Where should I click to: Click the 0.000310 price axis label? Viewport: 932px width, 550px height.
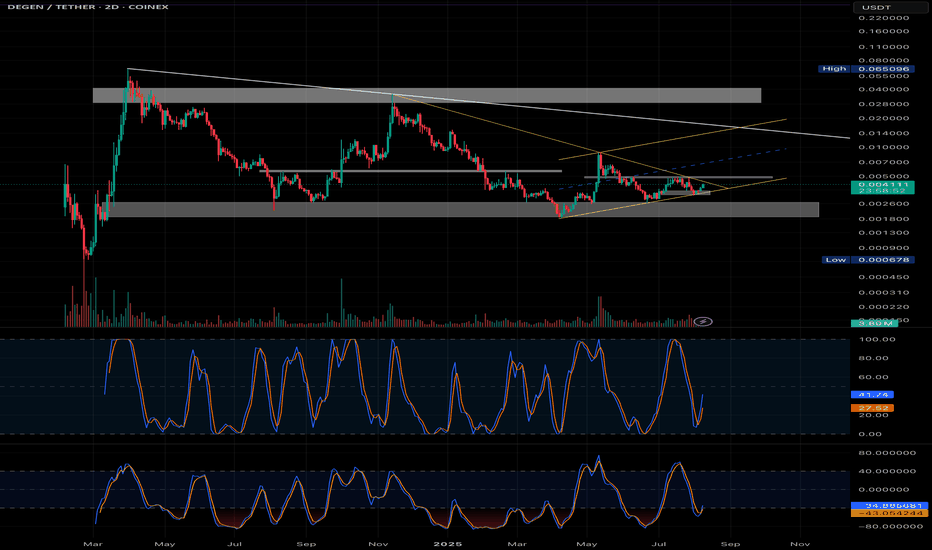(x=884, y=293)
